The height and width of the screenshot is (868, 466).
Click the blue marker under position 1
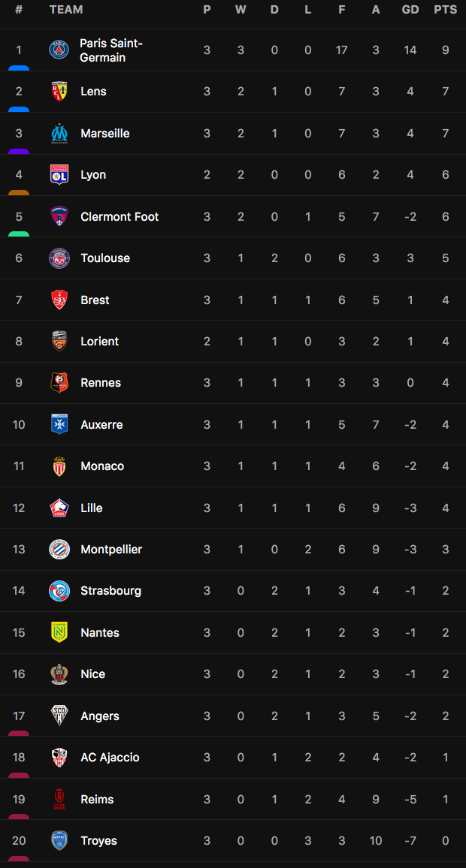click(19, 68)
